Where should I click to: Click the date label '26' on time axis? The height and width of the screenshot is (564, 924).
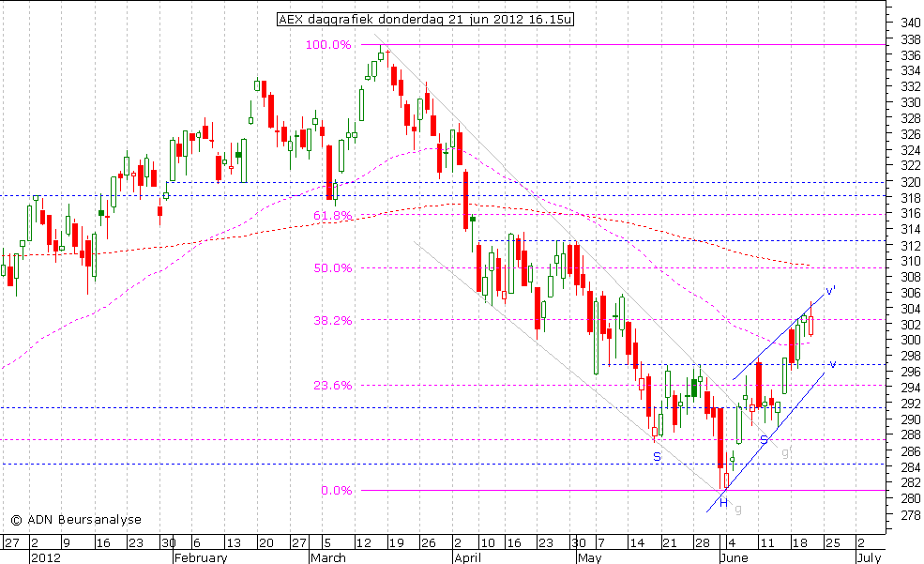point(429,542)
